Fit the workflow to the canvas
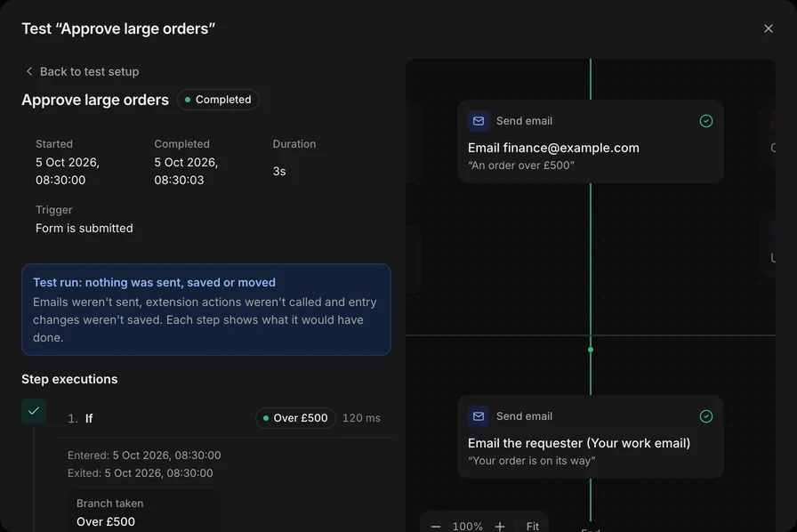 [533, 526]
